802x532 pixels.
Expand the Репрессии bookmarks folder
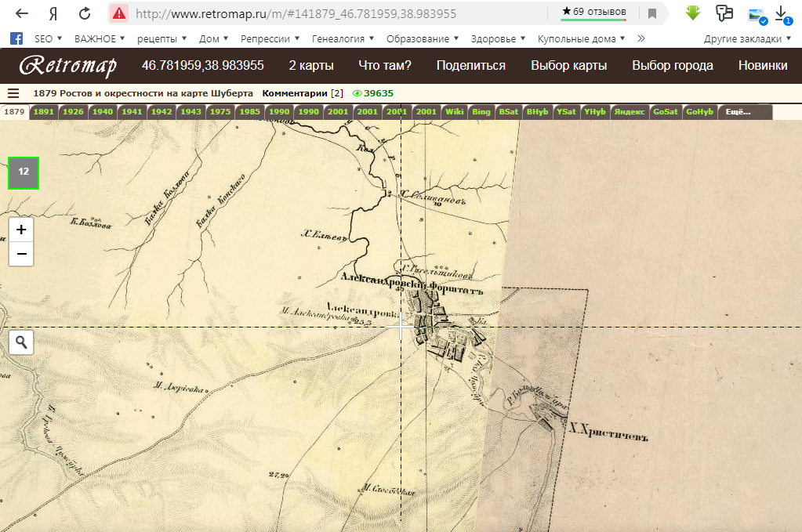270,39
